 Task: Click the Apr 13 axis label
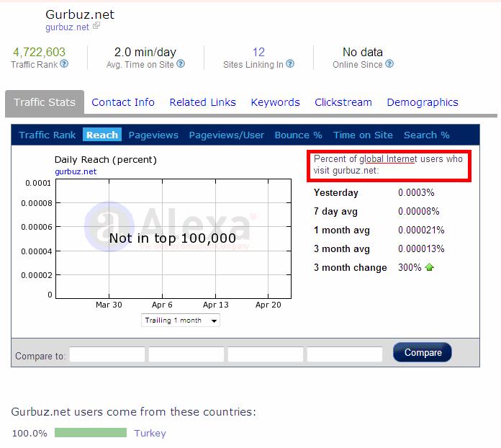[x=216, y=305]
